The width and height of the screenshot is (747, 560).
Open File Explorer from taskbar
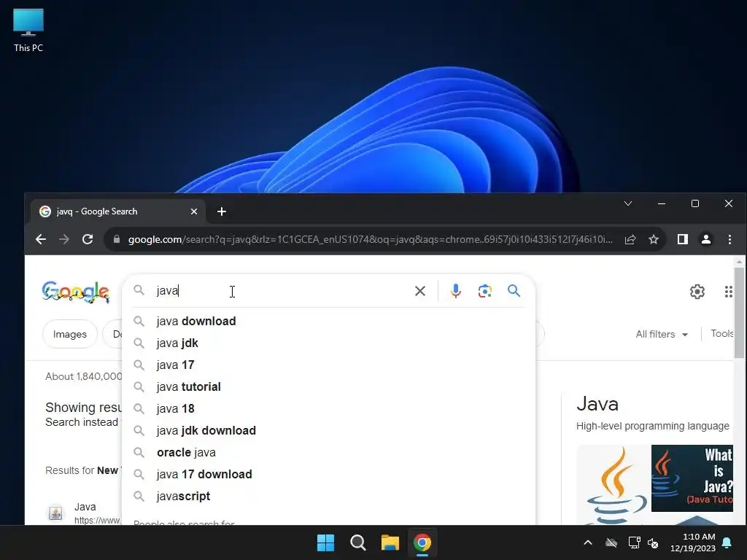coord(390,542)
